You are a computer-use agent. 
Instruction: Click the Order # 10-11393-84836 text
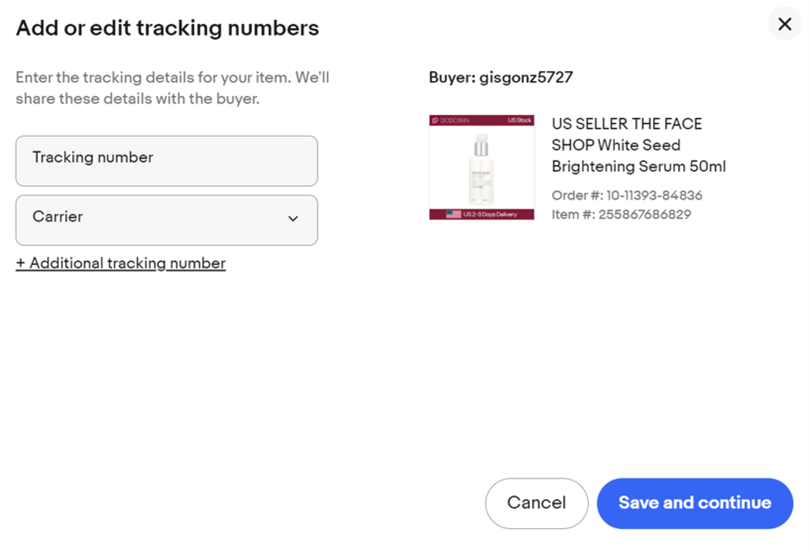[627, 195]
